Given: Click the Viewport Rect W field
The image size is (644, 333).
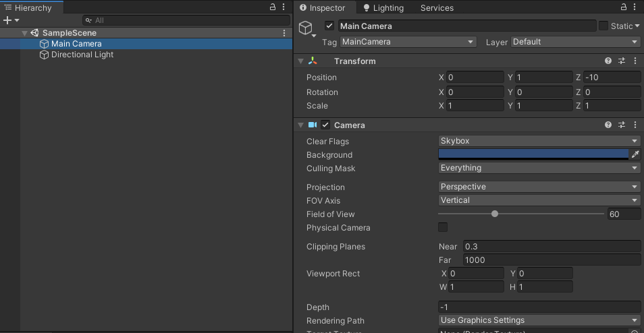Looking at the screenshot, I should click(476, 286).
